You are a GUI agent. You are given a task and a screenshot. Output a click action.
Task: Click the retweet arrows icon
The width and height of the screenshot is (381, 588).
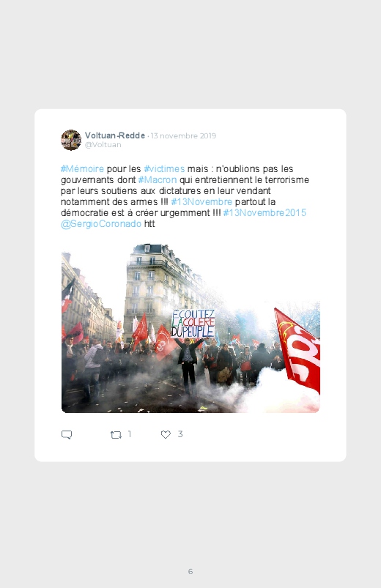(116, 435)
